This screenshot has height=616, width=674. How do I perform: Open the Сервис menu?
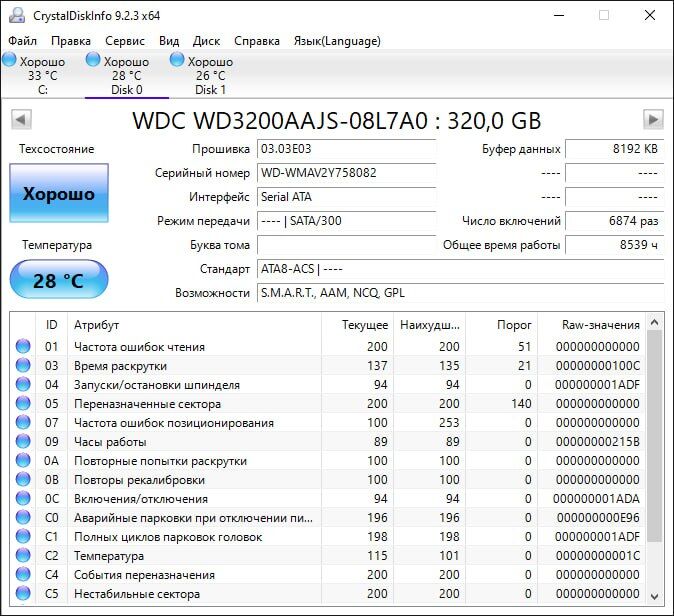124,41
